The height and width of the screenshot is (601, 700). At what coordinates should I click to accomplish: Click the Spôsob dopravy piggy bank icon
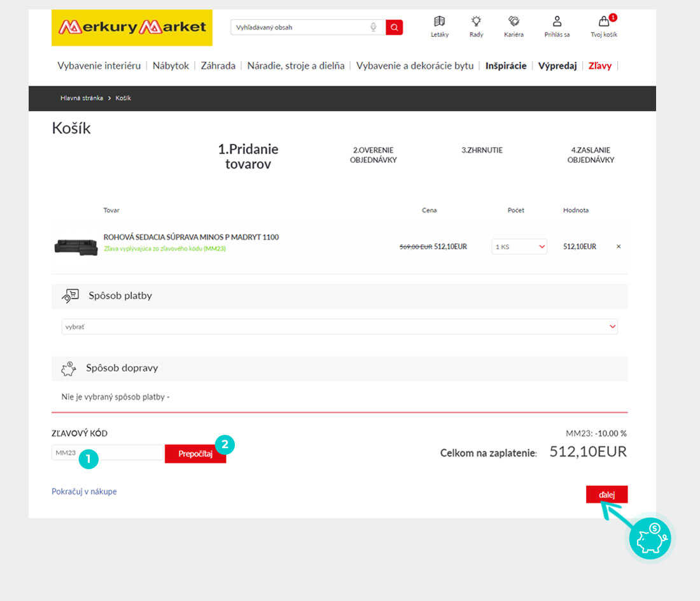click(x=69, y=369)
